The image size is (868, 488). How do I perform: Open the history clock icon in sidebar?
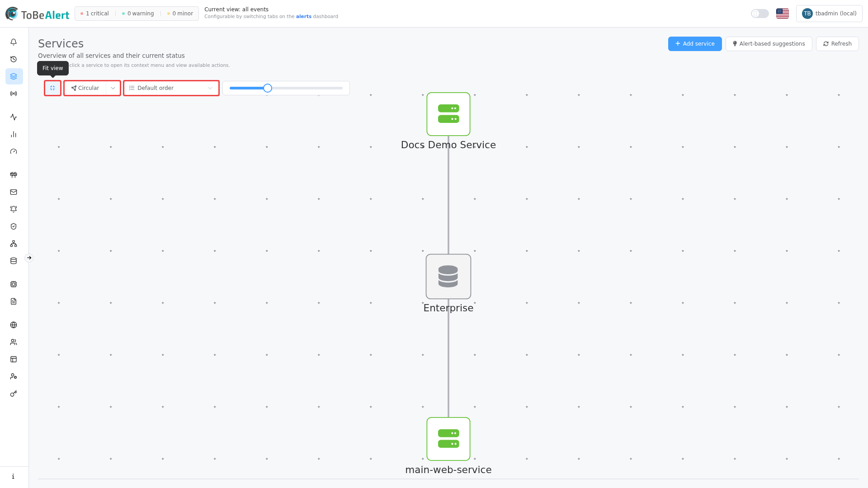[x=14, y=59]
